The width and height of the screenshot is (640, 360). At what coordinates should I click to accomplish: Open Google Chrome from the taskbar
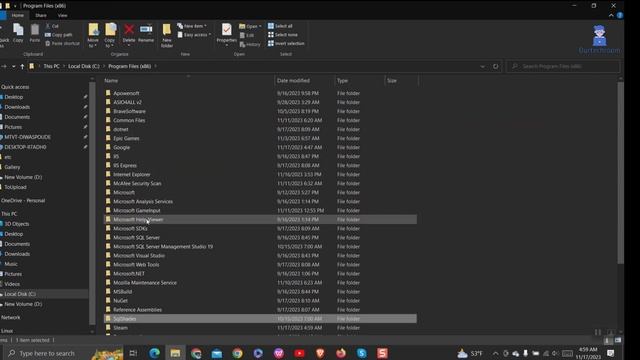click(238, 353)
